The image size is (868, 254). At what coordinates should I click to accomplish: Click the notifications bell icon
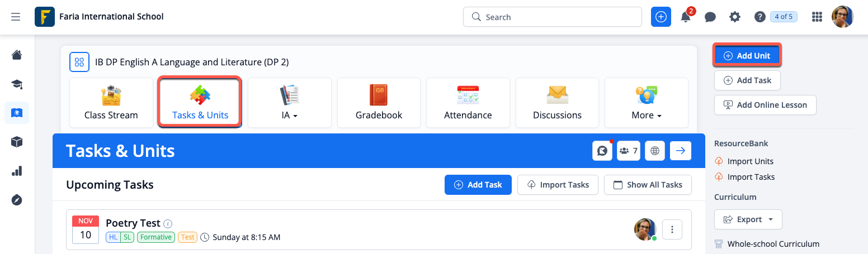pos(686,17)
